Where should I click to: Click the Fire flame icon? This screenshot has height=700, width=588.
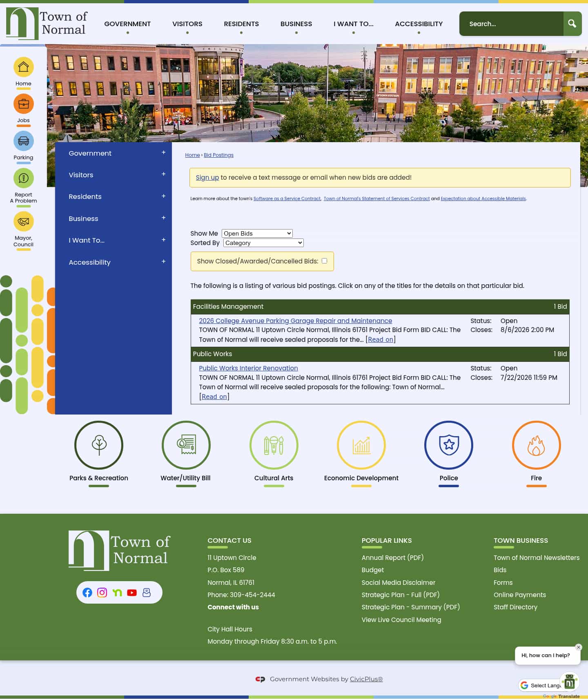(x=536, y=445)
